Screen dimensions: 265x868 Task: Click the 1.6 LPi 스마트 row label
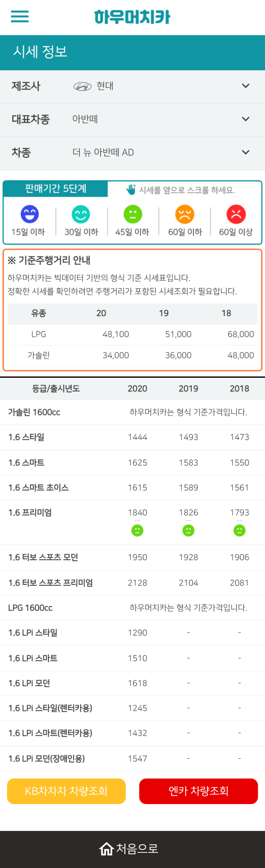coord(33,658)
